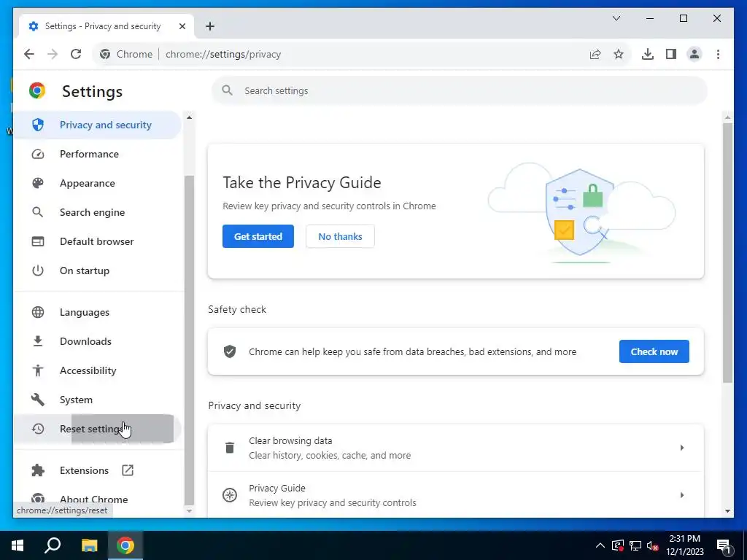Image resolution: width=747 pixels, height=560 pixels.
Task: Run Safety check with Check now
Action: tap(654, 351)
